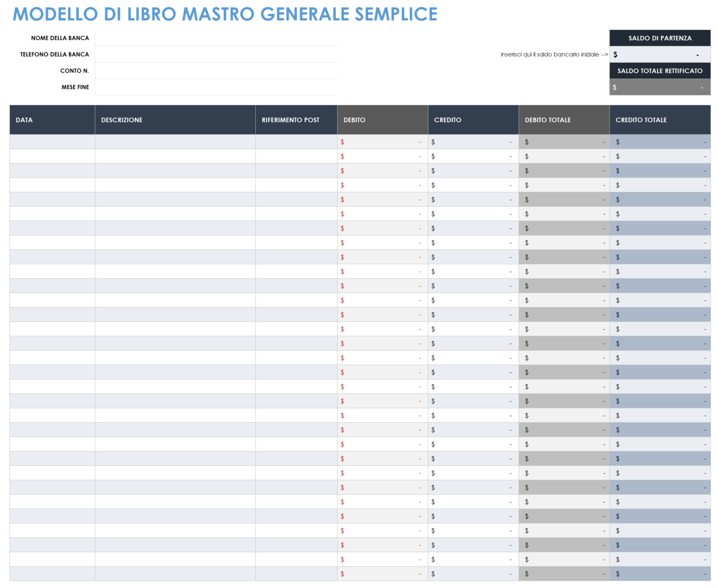Select the DATA column header
Screen dimensions: 718x588
click(52, 120)
